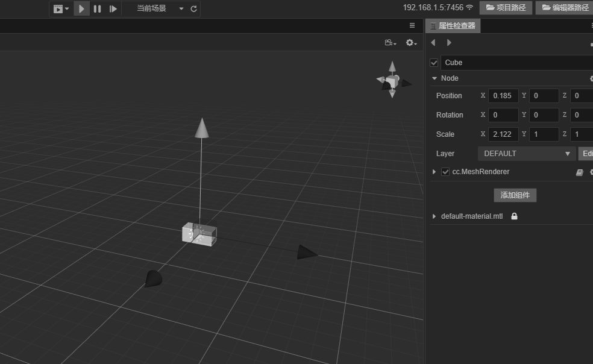Toggle the Cube node active checkbox
The height and width of the screenshot is (364, 593).
pos(434,63)
